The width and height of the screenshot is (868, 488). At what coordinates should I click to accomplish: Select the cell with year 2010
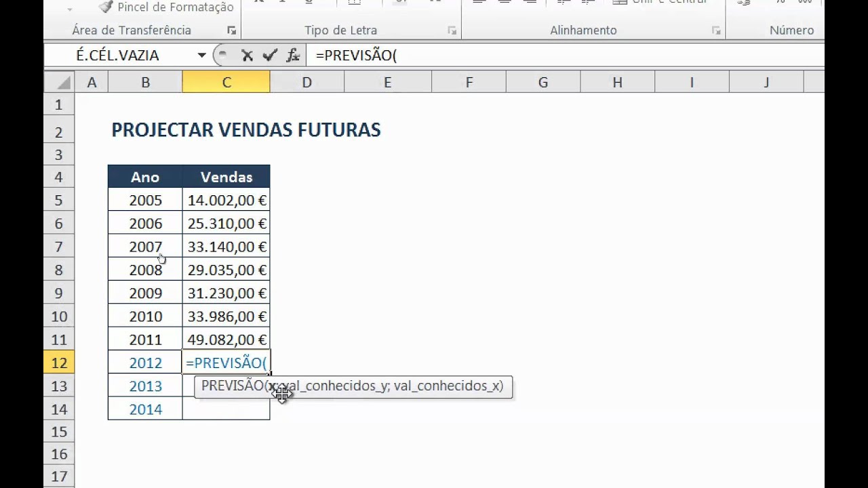(145, 316)
